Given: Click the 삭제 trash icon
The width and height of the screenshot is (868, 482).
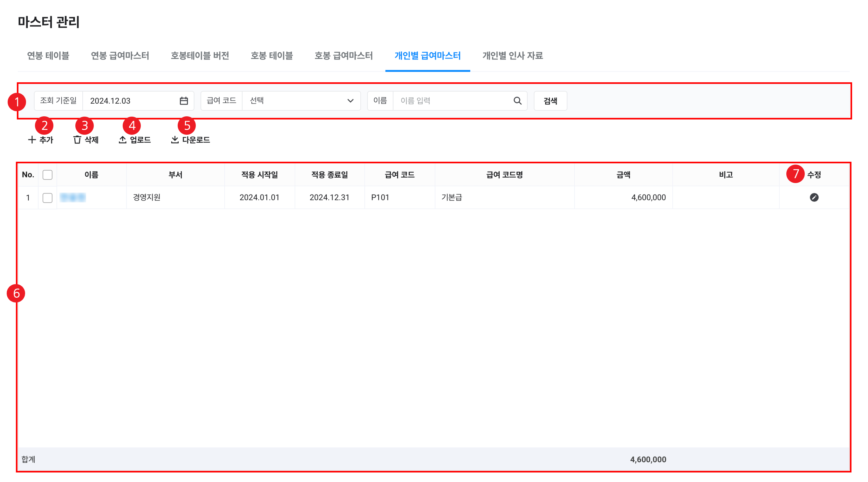Looking at the screenshot, I should 77,140.
